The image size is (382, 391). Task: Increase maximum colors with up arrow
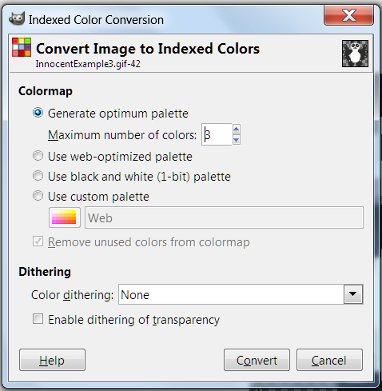(x=236, y=129)
